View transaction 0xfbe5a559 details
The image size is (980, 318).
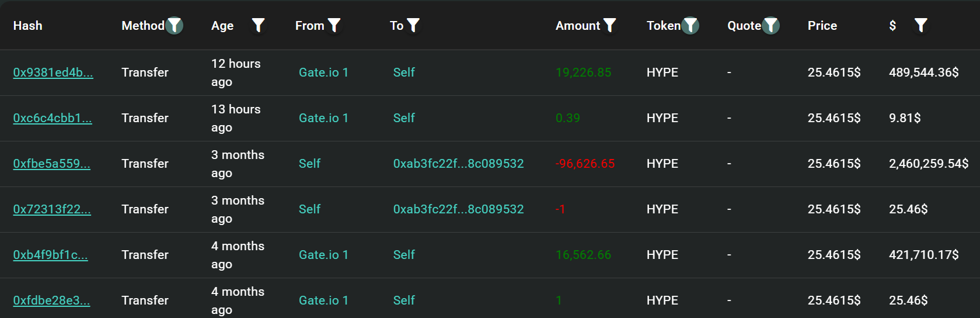pyautogui.click(x=52, y=164)
